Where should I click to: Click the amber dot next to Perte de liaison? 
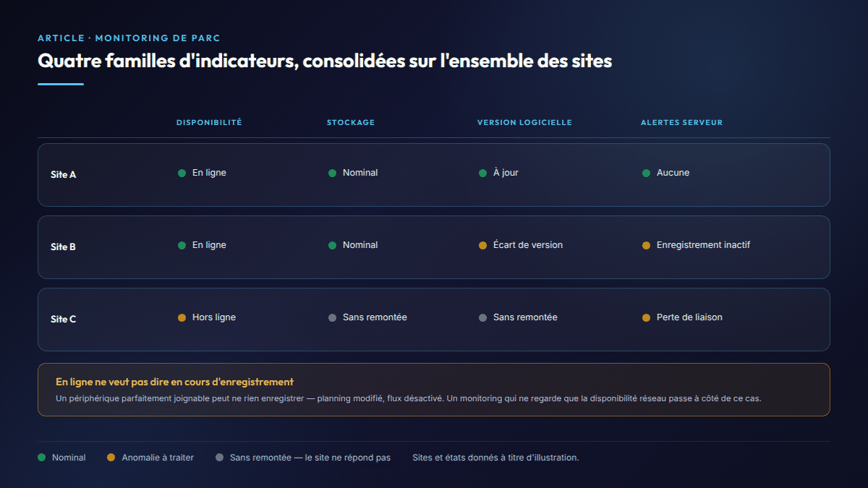pyautogui.click(x=647, y=318)
